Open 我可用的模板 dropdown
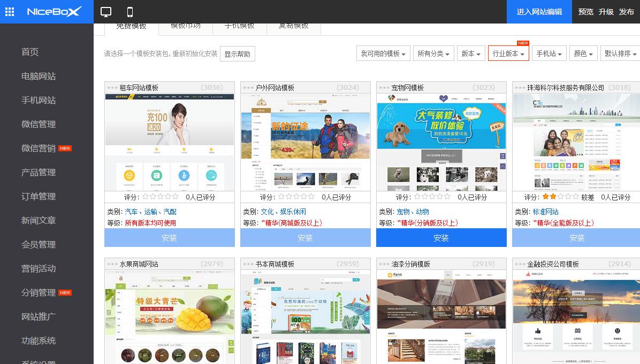Viewport: 640px width, 364px height. coord(383,53)
